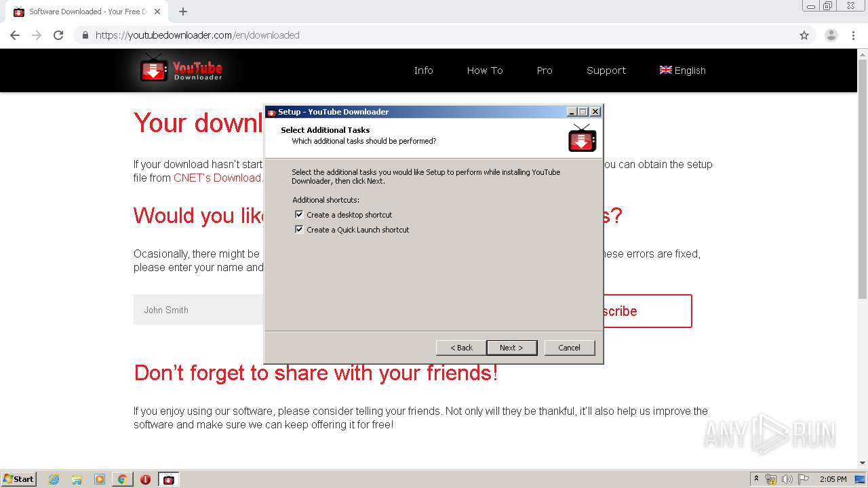Screen dimensions: 868x488
Task: Open the Info menu item
Action: (x=424, y=70)
